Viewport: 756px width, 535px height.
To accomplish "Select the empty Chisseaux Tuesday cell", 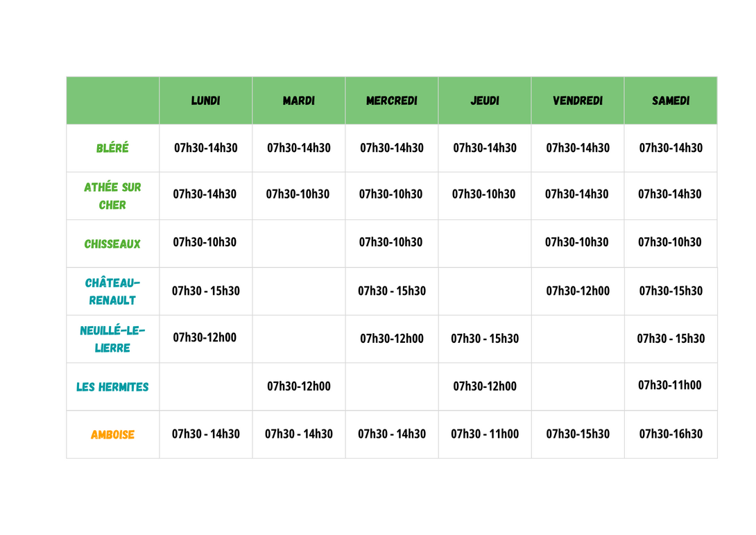I will coord(298,244).
